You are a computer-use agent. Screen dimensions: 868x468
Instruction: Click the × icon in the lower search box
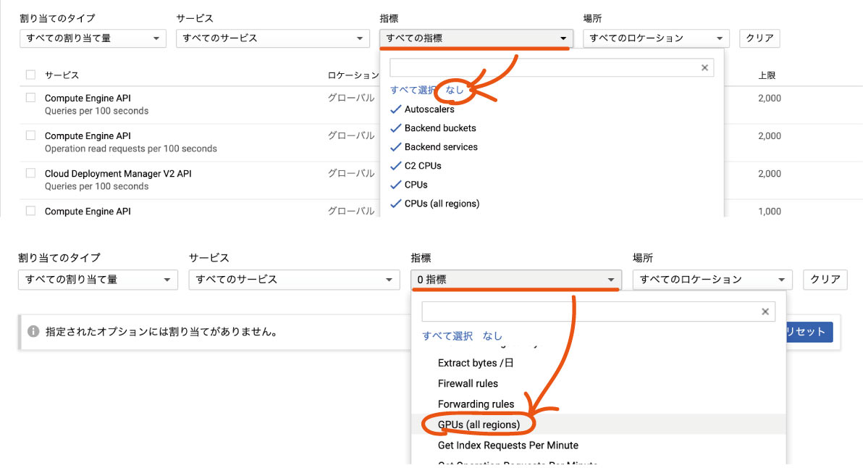pos(764,311)
